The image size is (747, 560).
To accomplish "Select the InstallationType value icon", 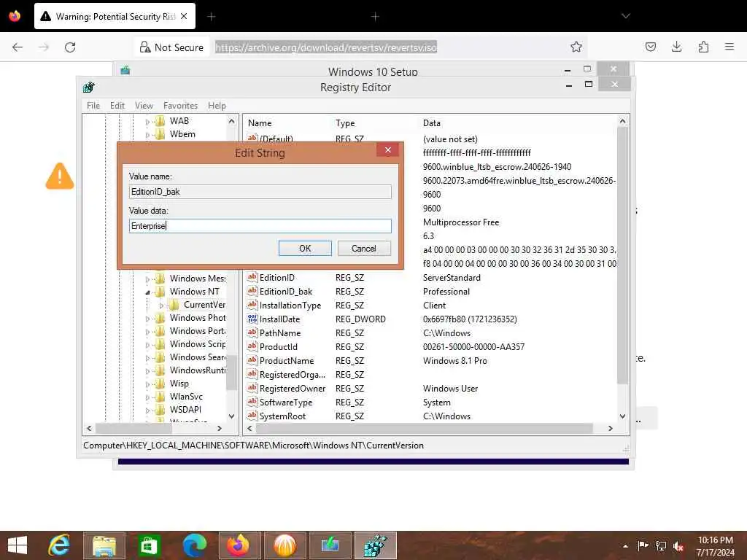I will pos(252,305).
